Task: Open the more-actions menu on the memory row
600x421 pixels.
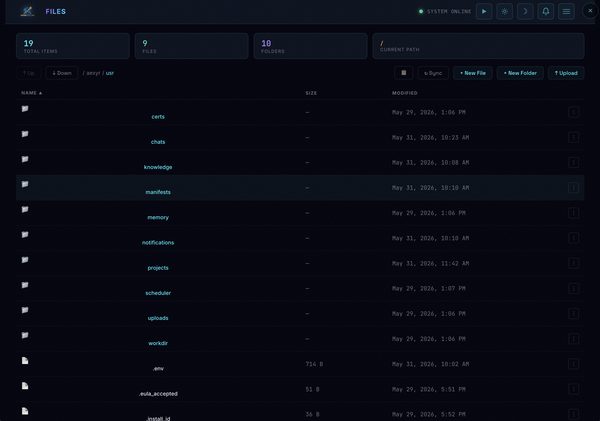Action: [x=573, y=213]
